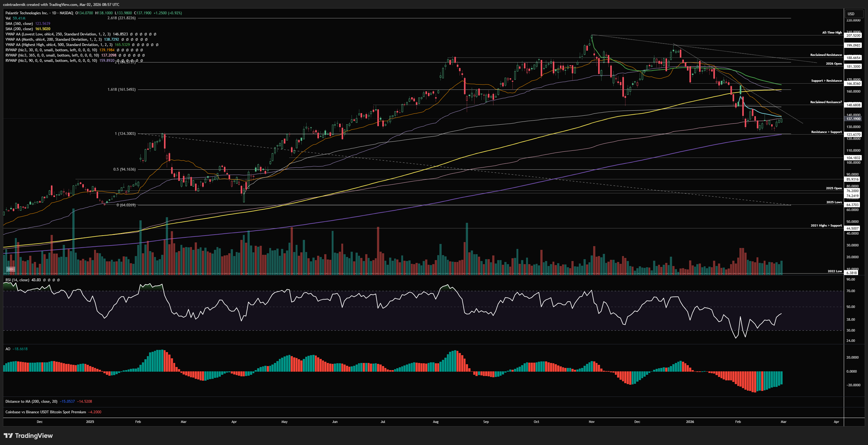The width and height of the screenshot is (868, 445).
Task: Click the current price label 137.1900
Action: pos(853,119)
